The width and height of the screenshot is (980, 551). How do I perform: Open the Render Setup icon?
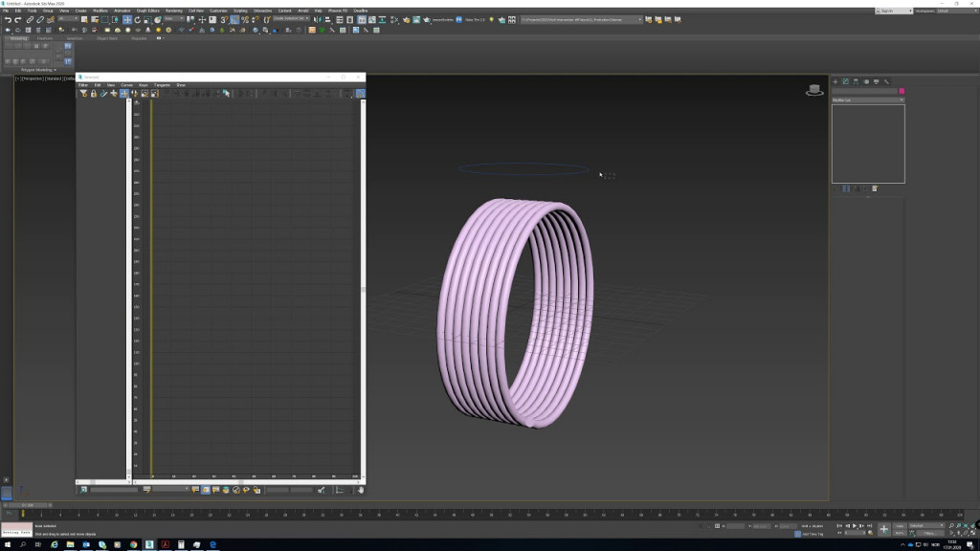416,22
